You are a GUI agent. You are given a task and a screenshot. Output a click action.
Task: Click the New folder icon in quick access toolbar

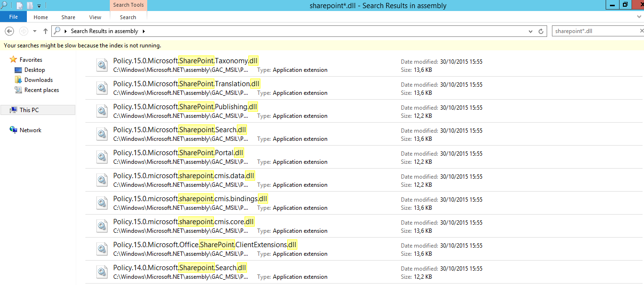[x=30, y=6]
